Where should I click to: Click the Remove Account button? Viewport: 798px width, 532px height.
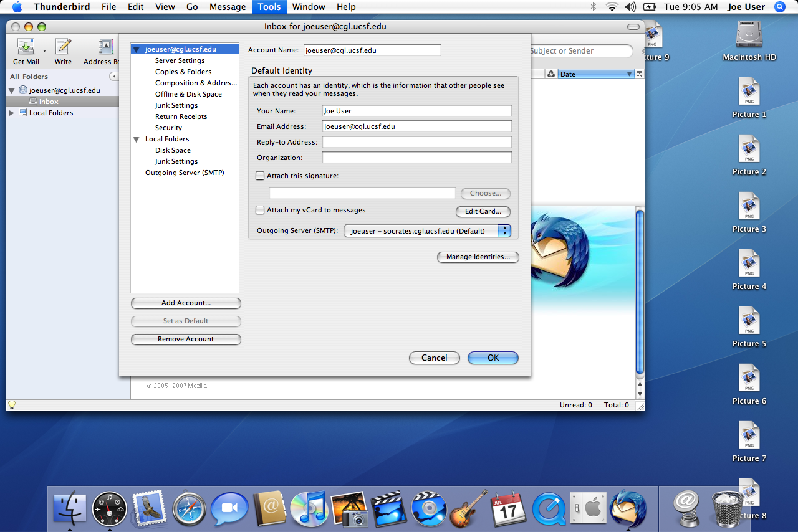186,340
